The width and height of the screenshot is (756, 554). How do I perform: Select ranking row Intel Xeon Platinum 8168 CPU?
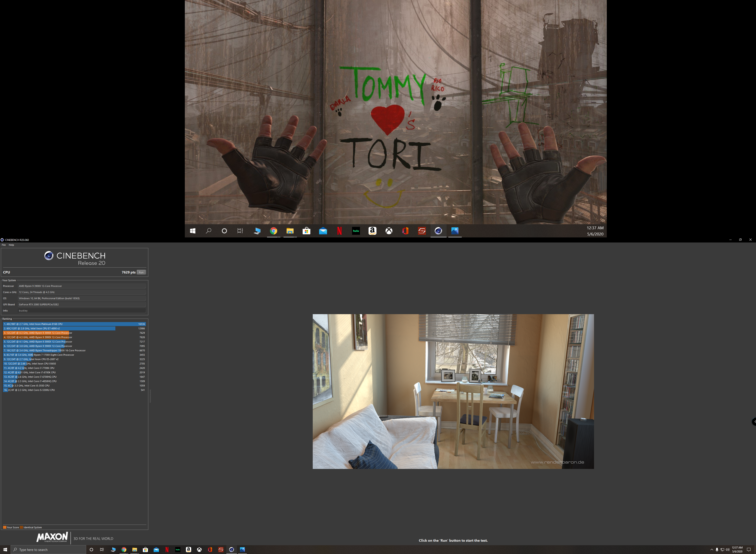[x=75, y=324]
